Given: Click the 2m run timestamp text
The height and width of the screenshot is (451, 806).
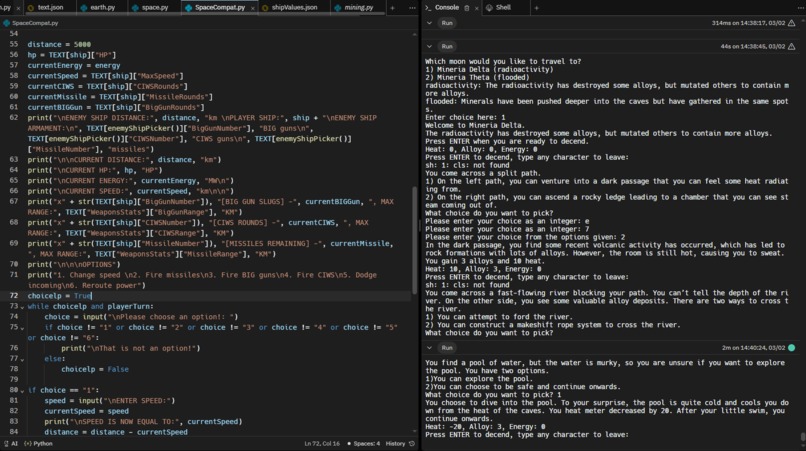Looking at the screenshot, I should coord(754,348).
